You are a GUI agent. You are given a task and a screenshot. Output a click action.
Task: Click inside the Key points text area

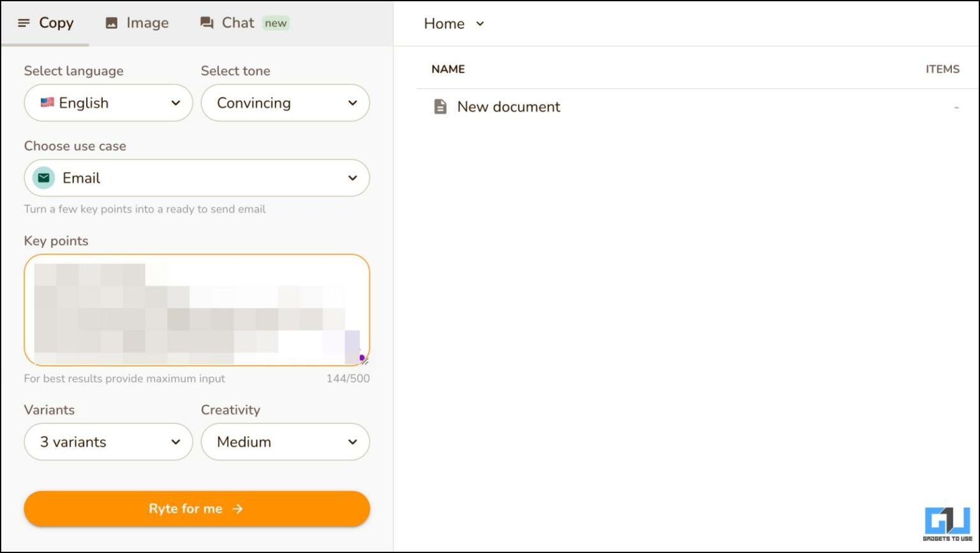click(x=197, y=310)
